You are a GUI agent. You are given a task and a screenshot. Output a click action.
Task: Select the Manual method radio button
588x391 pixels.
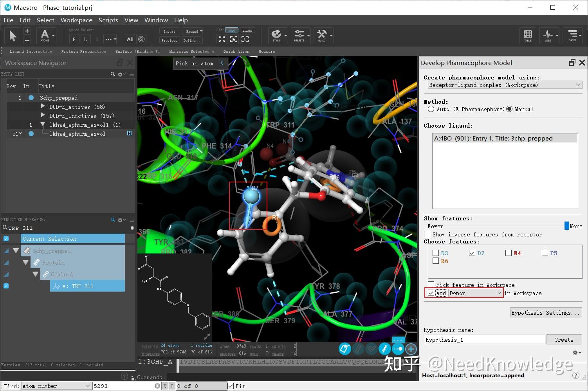coord(509,109)
